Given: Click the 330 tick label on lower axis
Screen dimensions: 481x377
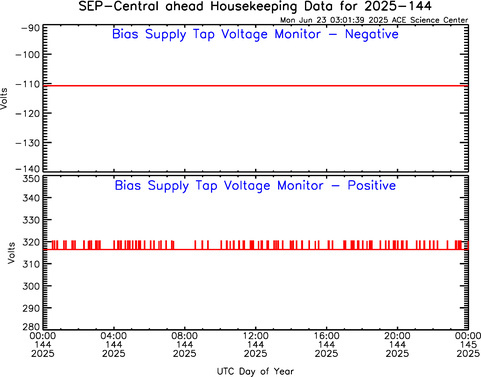Looking at the screenshot, I should point(31,220).
